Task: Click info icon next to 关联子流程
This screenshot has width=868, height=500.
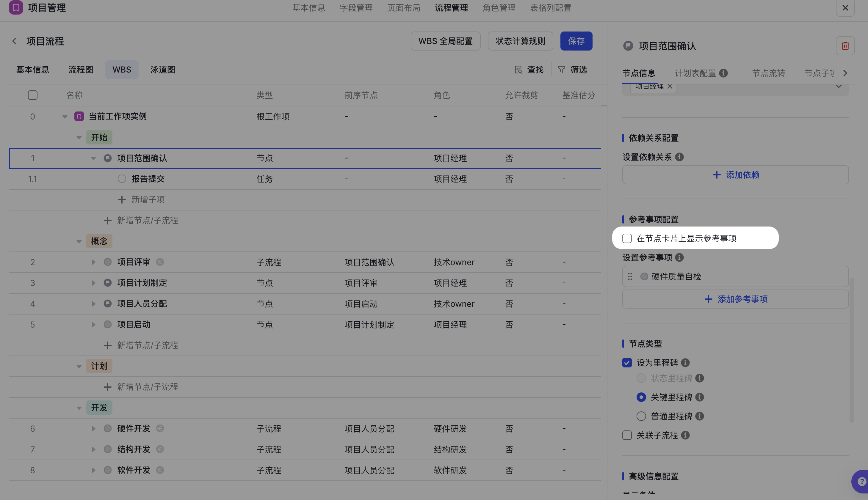Action: pos(685,435)
